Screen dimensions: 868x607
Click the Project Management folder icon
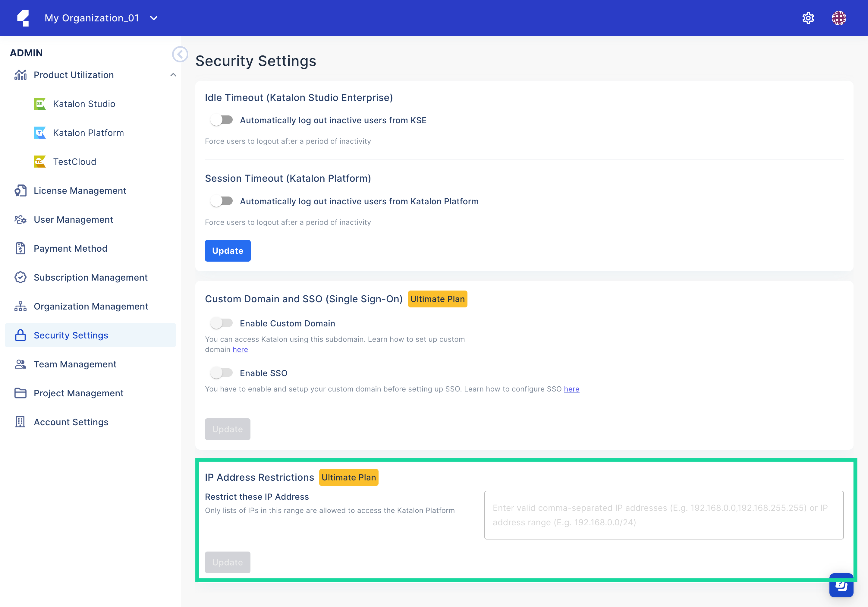20,393
